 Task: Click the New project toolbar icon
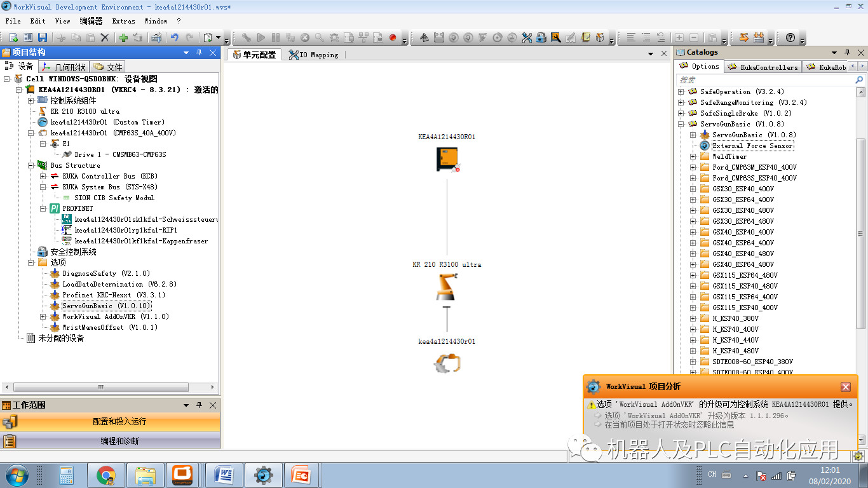pos(13,37)
